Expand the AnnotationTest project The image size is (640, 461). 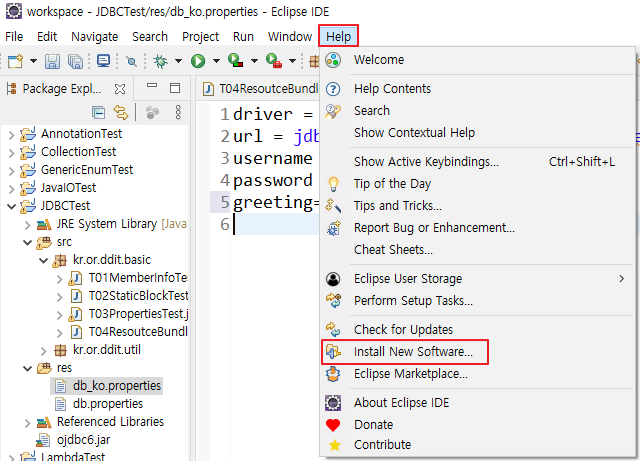(x=11, y=135)
